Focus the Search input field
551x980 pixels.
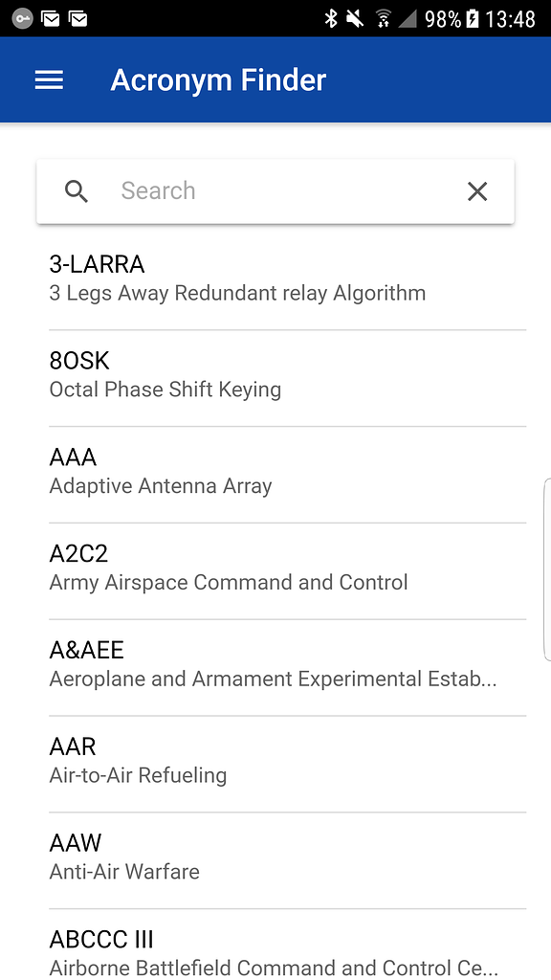pyautogui.click(x=275, y=191)
